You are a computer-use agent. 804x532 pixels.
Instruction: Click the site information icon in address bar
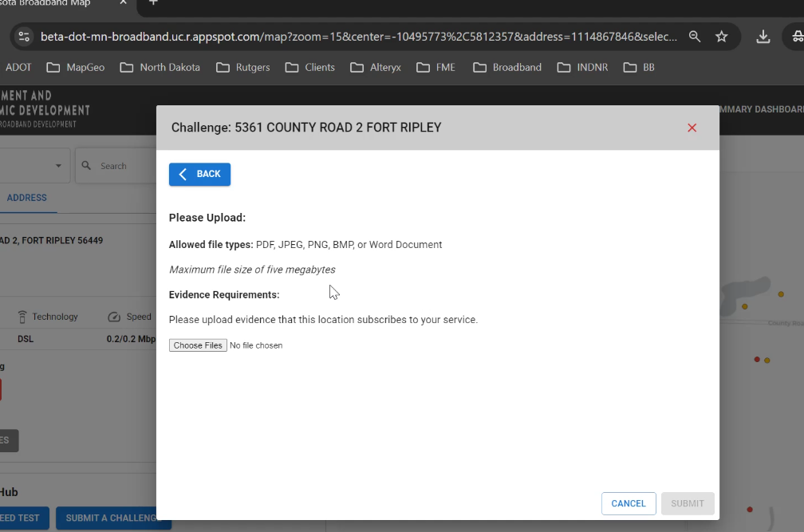coord(24,37)
